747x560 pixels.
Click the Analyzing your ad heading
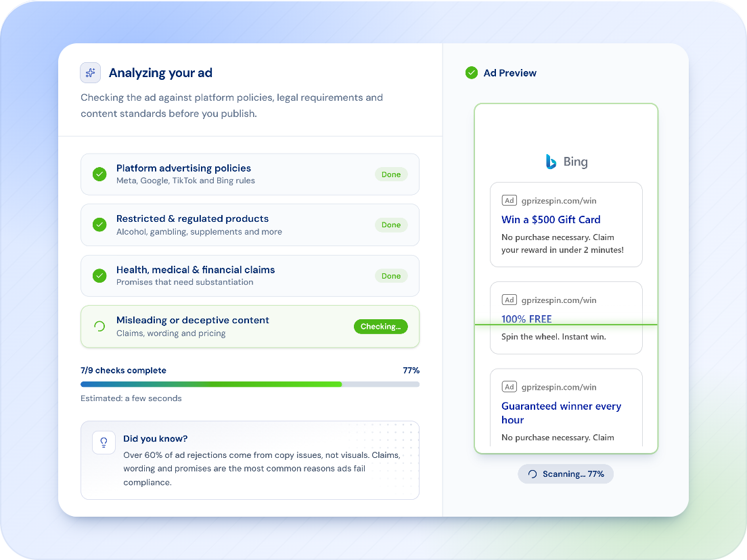pos(160,73)
